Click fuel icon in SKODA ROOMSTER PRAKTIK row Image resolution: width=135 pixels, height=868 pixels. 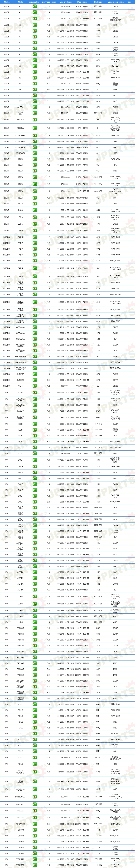(34, 368)
